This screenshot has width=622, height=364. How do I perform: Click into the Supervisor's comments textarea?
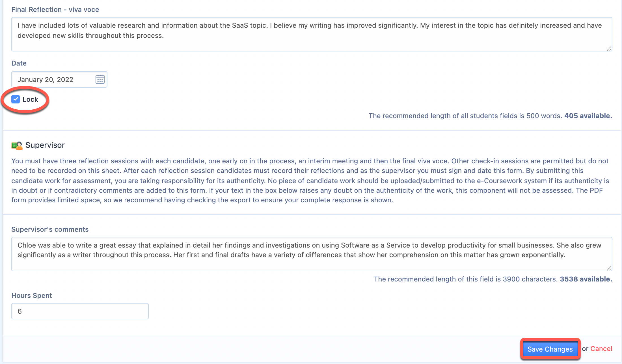point(312,254)
